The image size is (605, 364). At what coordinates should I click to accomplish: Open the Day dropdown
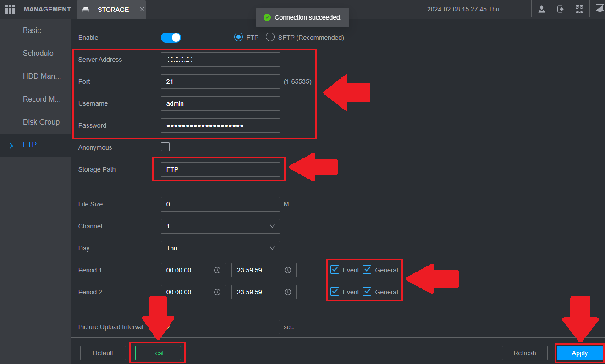[220, 248]
